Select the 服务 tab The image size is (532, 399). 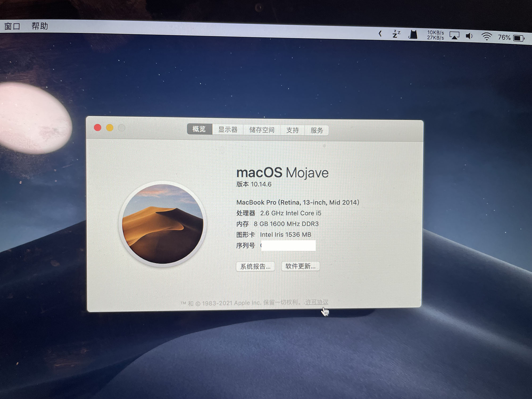(x=317, y=130)
